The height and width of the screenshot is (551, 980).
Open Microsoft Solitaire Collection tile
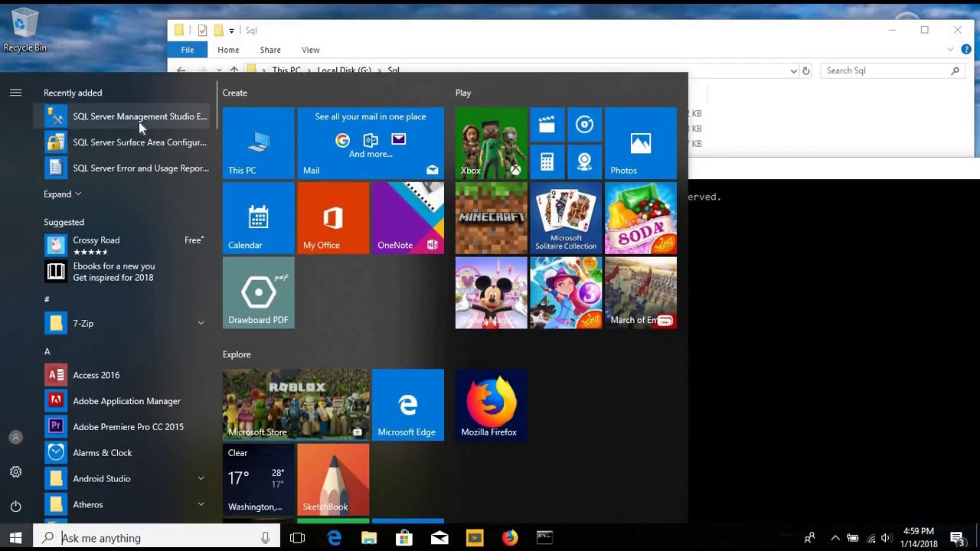tap(566, 218)
